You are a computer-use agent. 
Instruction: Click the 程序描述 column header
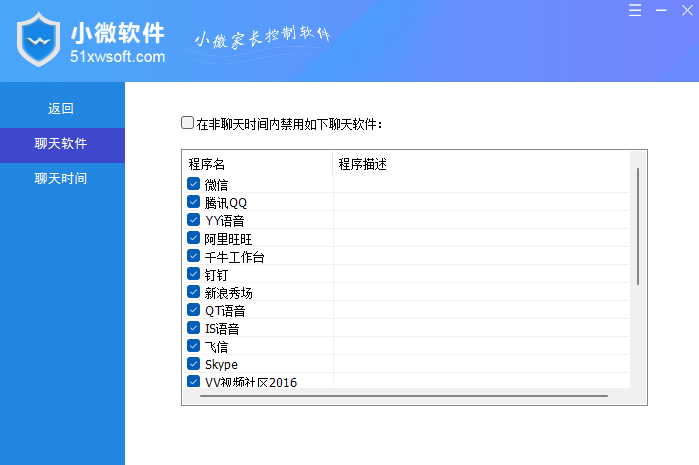(481, 164)
